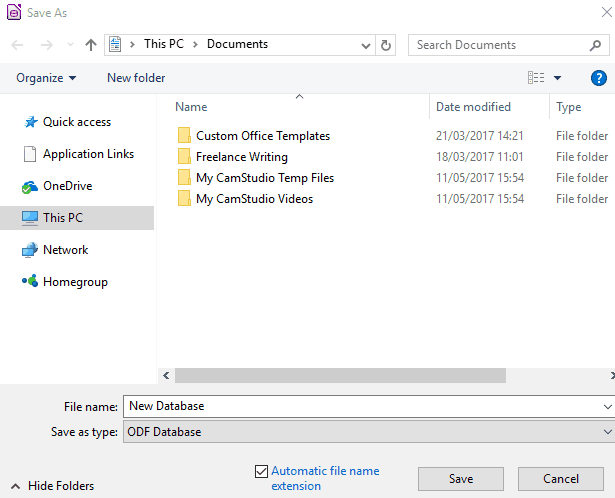Click the Quick access star icon

tap(31, 122)
